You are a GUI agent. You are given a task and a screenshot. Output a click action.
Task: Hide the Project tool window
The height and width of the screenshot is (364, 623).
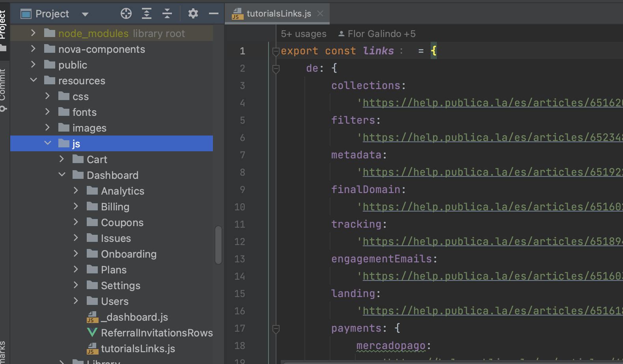pos(214,14)
